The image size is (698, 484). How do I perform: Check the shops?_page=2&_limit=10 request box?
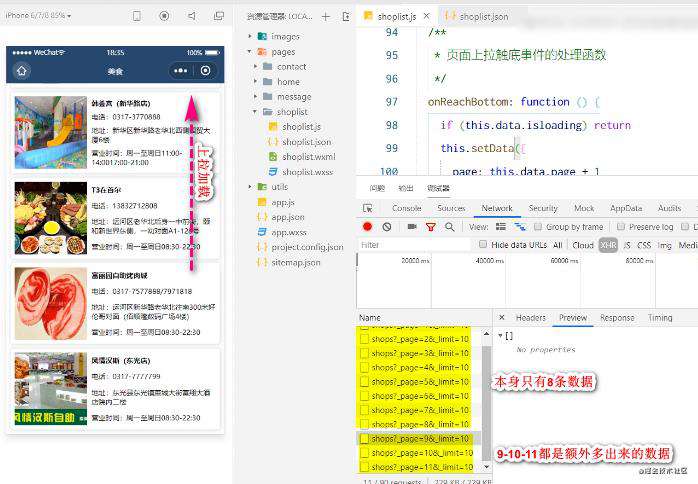click(365, 339)
